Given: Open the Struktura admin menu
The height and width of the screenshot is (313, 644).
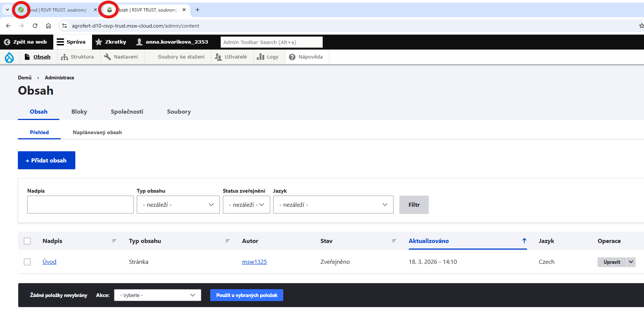Looking at the screenshot, I should 78,57.
